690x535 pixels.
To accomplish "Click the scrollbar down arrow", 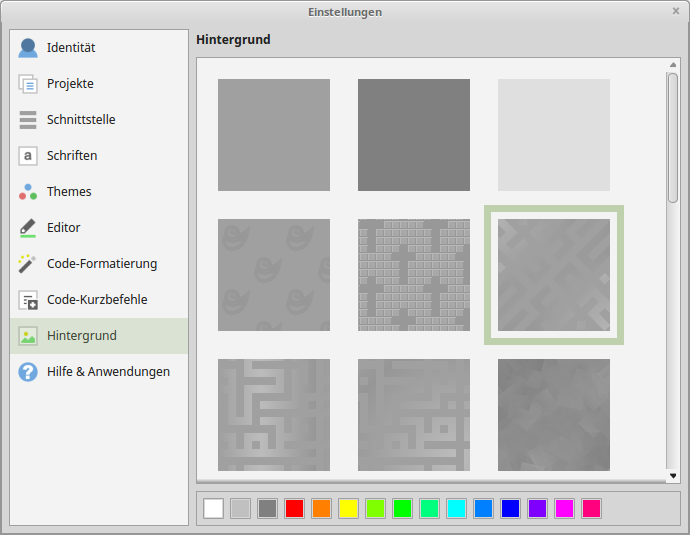I will pos(673,476).
